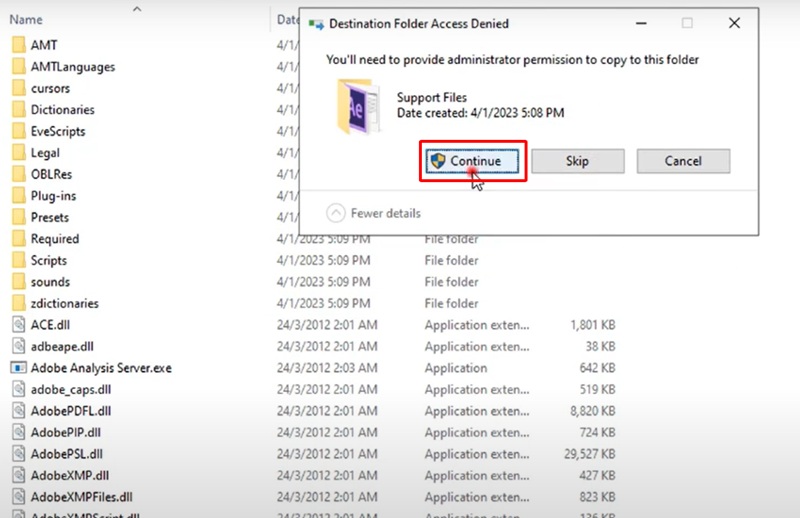Select the EveScripts folder icon

click(x=19, y=131)
